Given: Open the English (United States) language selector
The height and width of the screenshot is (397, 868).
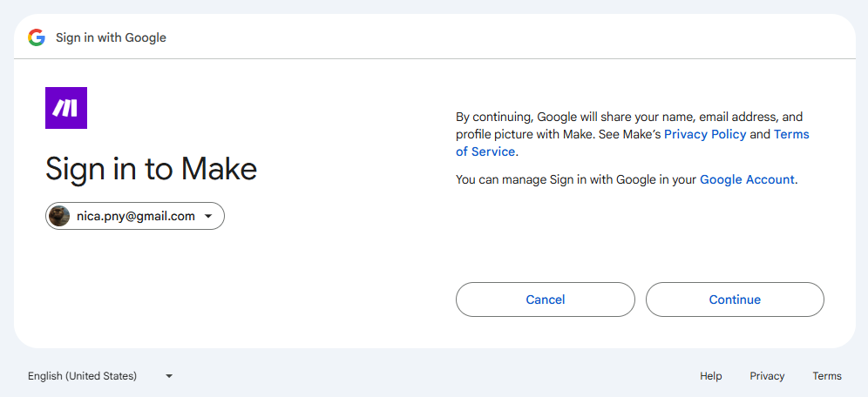Looking at the screenshot, I should [100, 376].
